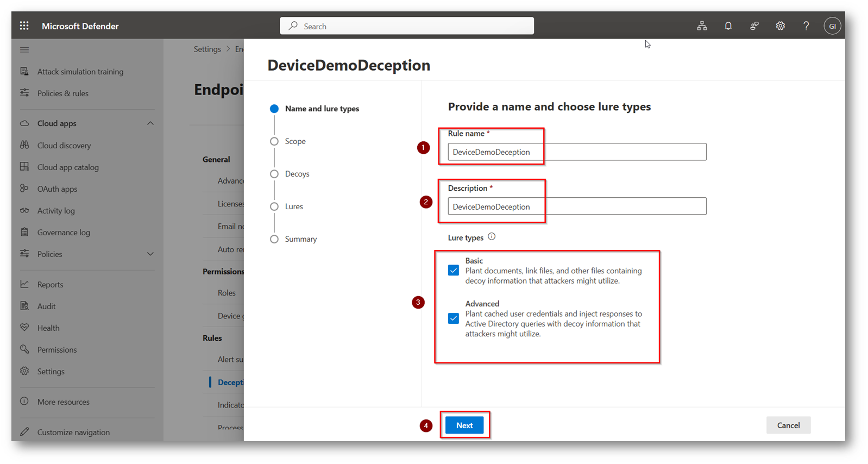Expand the Policies submenu chevron
The image size is (868, 464).
pos(150,254)
